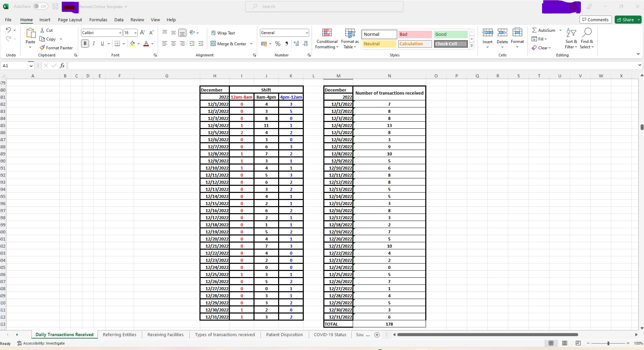Expand the formula bar

point(640,65)
